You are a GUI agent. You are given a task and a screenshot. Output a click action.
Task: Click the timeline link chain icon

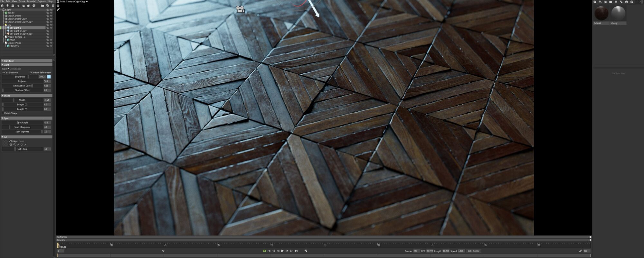point(581,251)
